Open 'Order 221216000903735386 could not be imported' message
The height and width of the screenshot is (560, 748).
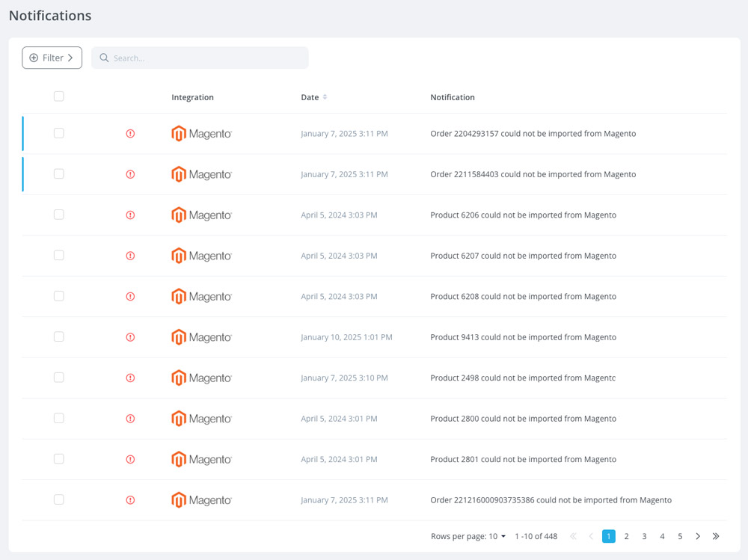coord(551,500)
